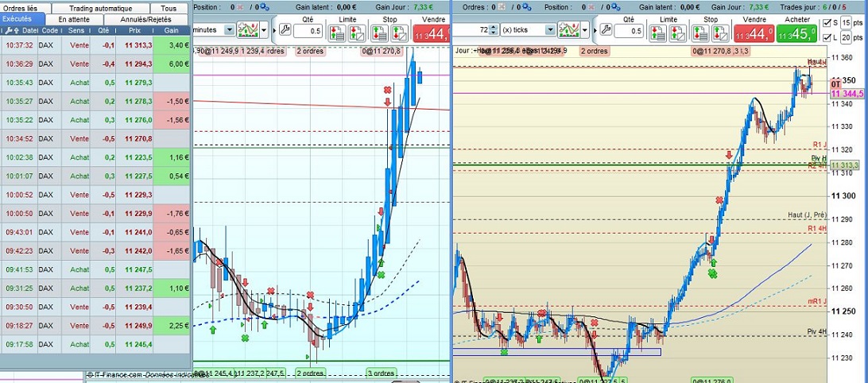This screenshot has height=383, width=868.
Task: Open the Ordres liés tab
Action: coord(25,8)
